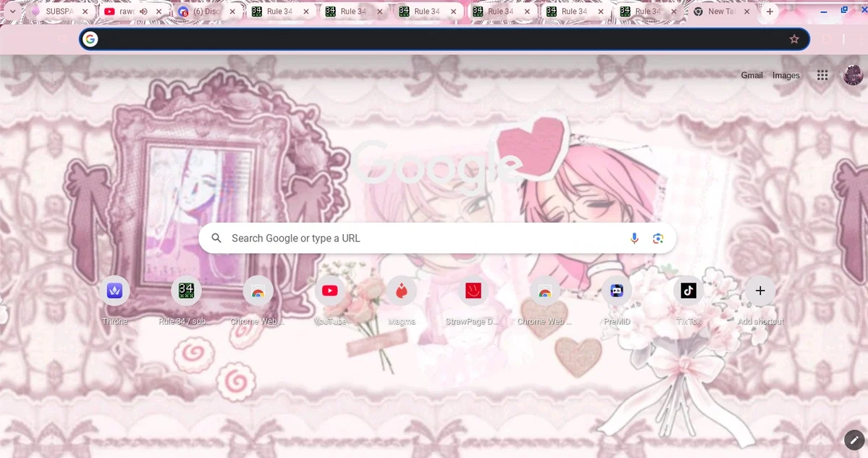Search by image with Google Lens
Screen dimensions: 868x458
pos(657,238)
